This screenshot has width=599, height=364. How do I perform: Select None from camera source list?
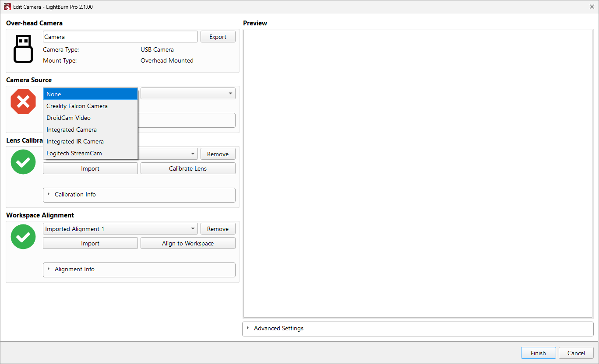90,94
